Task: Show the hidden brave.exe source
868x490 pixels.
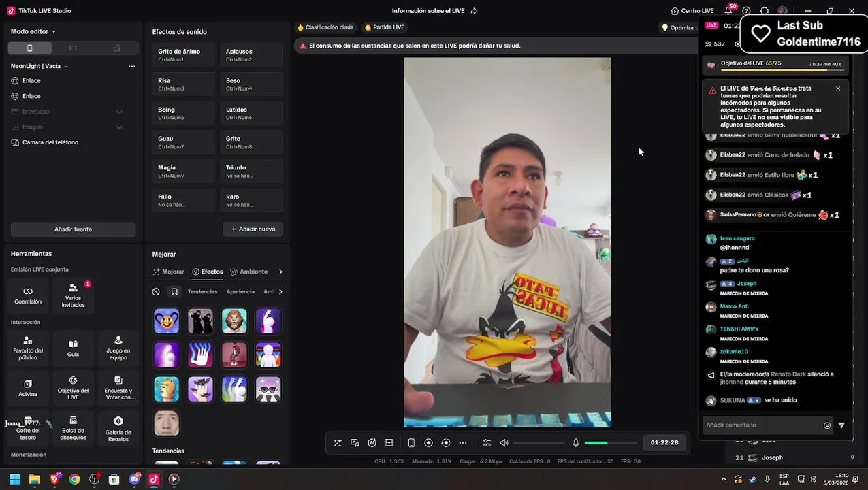Action: 119,112
